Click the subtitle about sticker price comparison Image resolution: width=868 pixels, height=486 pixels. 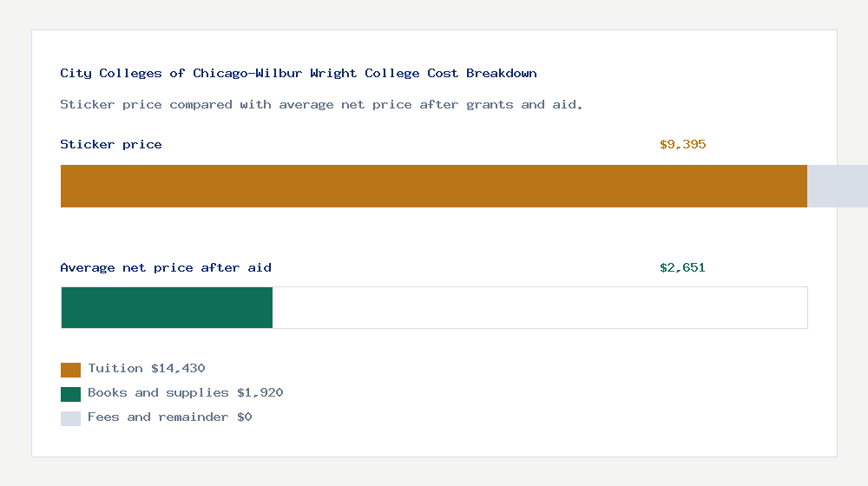pos(321,105)
